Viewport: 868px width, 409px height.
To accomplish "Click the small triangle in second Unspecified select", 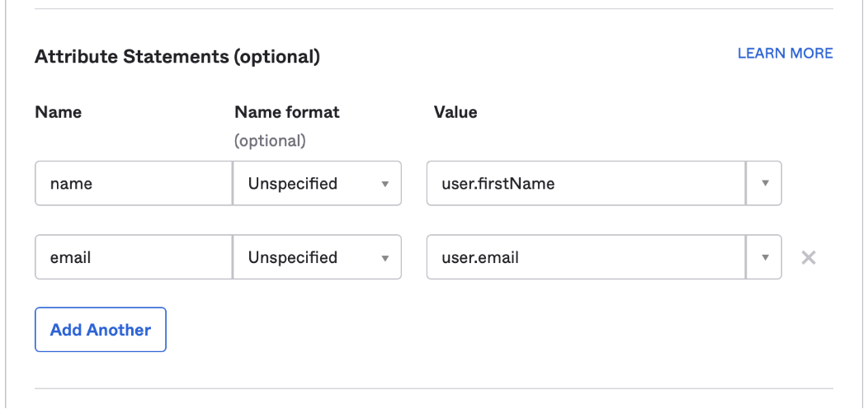I will pos(384,258).
